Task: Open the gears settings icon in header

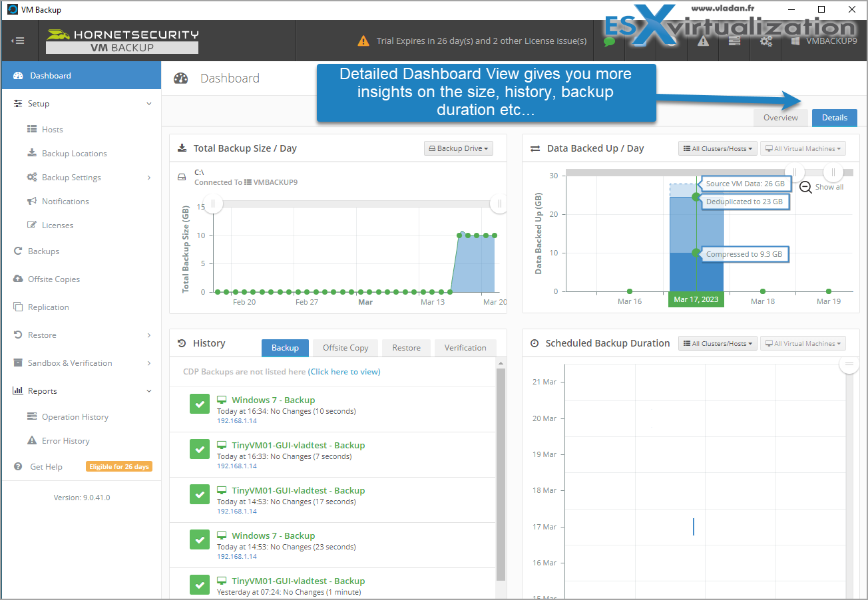Action: click(x=766, y=41)
